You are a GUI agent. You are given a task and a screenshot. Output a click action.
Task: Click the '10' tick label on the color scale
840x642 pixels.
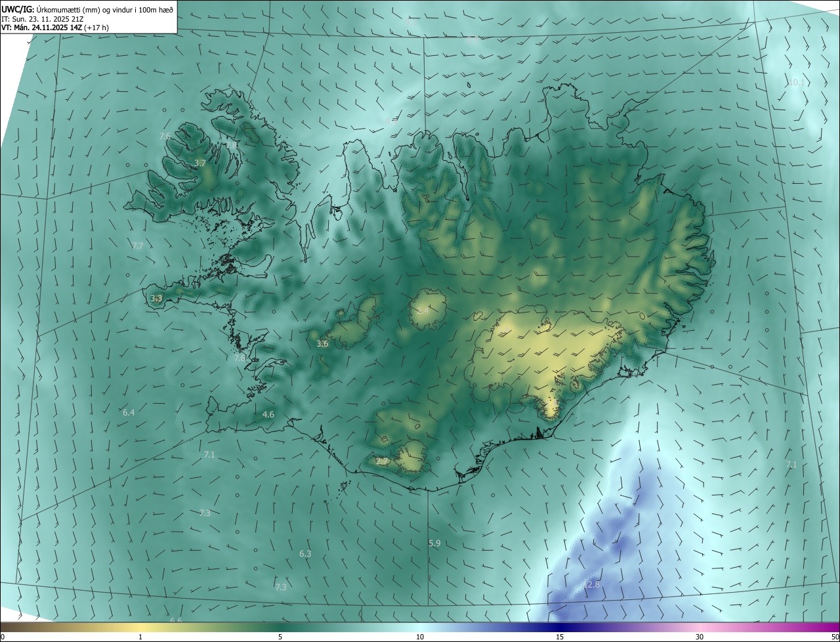420,637
